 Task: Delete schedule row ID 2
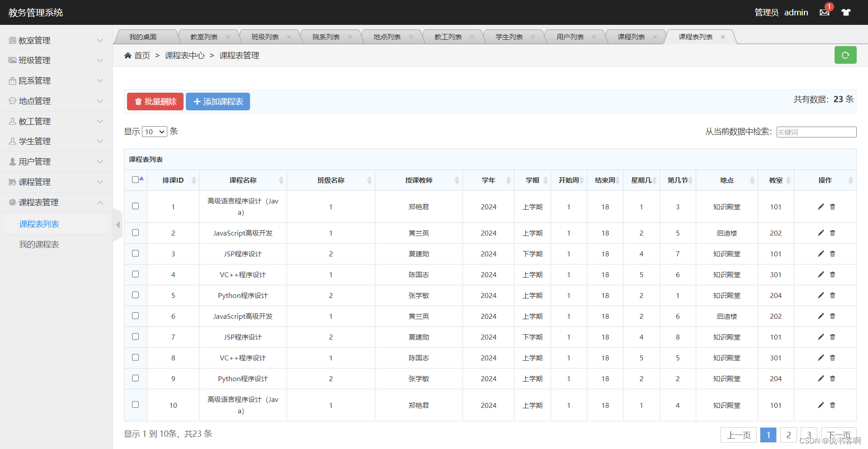pyautogui.click(x=832, y=233)
